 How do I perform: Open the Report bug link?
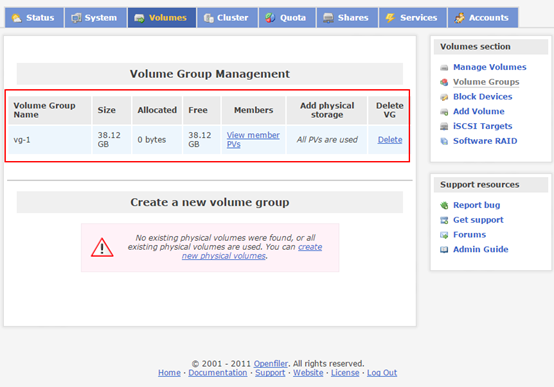[x=477, y=205]
